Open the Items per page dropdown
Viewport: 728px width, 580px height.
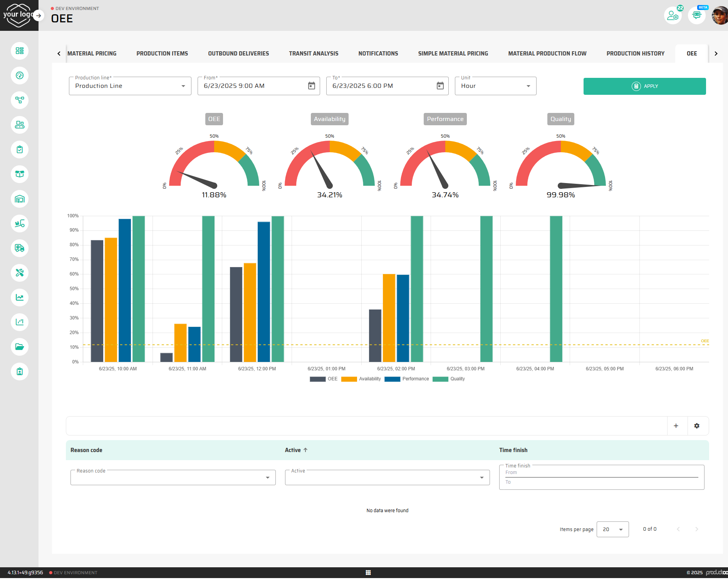(x=612, y=530)
